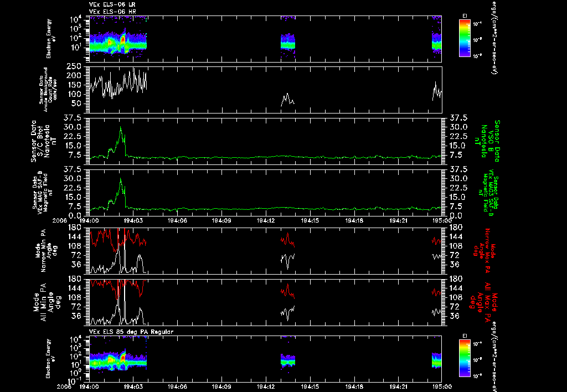Viewport: 567px width, 392px height.
Task: Click the bottom spectrogram rainbow color bar
Action: point(465,358)
